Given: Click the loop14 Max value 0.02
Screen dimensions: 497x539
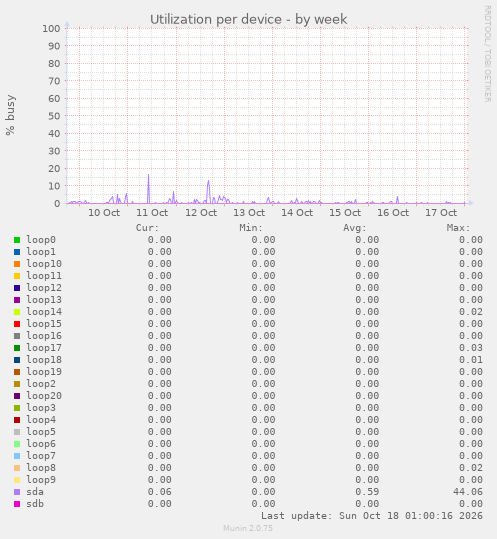Looking at the screenshot, I should click(471, 312).
